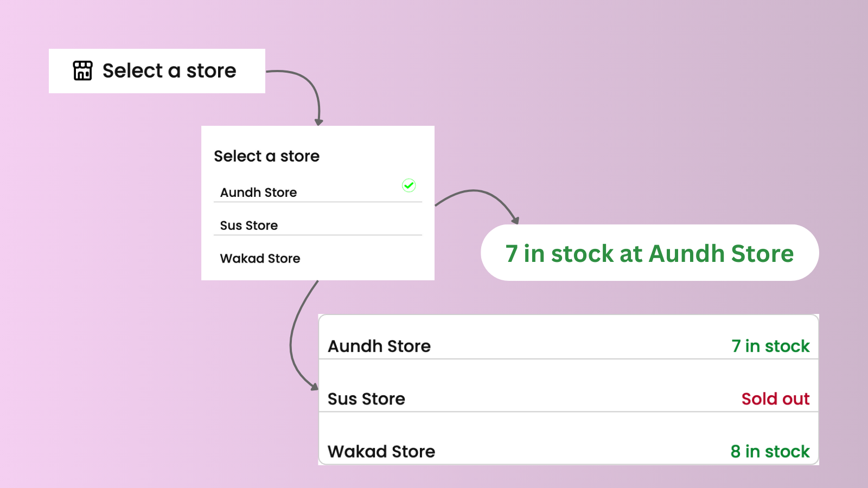This screenshot has height=488, width=868.
Task: Click the "8 in stock" status in the Wakad row
Action: 770,452
